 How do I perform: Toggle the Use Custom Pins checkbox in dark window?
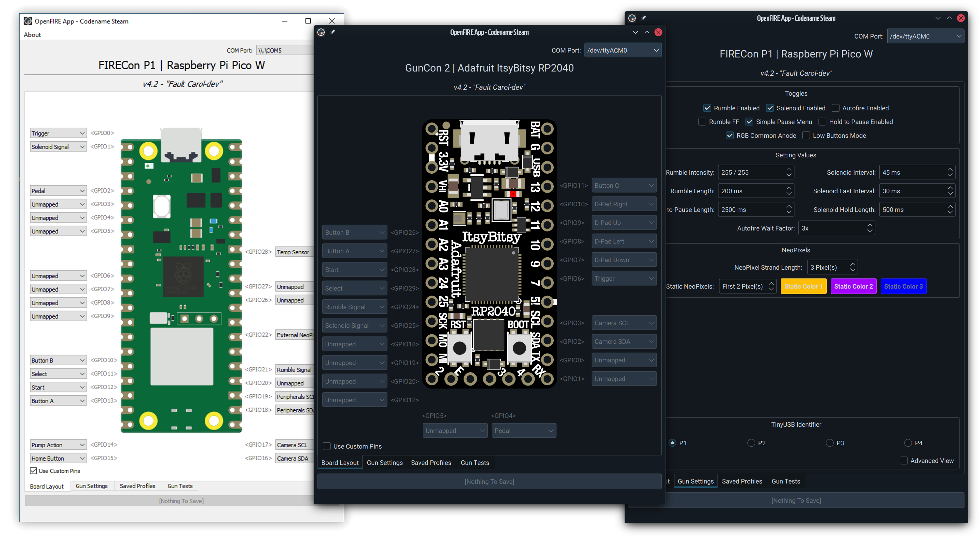[x=327, y=446]
